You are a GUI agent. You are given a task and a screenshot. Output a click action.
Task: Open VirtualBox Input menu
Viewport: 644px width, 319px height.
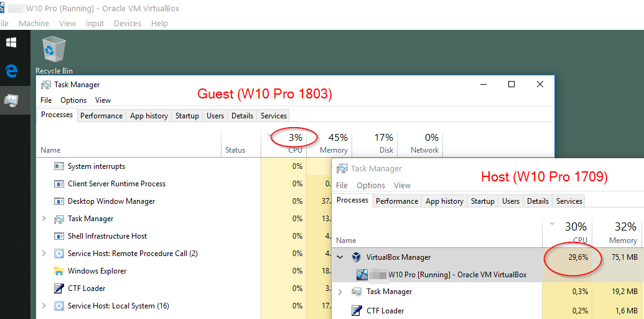coord(95,24)
